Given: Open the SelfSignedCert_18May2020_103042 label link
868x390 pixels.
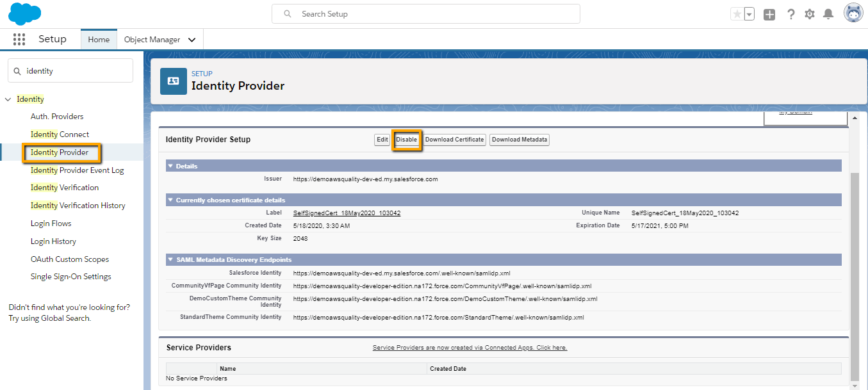Looking at the screenshot, I should (347, 213).
